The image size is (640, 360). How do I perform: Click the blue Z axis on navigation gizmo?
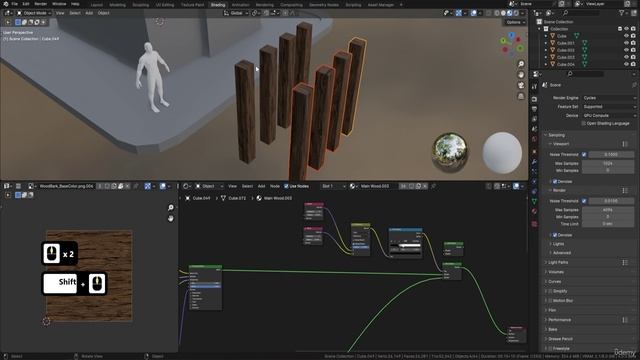pos(511,36)
